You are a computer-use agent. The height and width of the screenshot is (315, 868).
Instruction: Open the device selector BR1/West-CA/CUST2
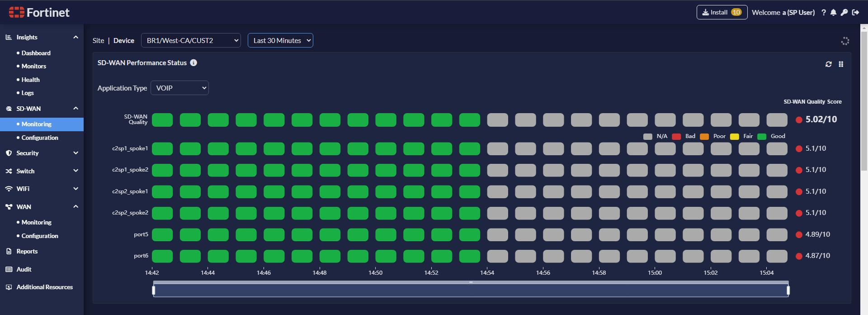pyautogui.click(x=191, y=40)
